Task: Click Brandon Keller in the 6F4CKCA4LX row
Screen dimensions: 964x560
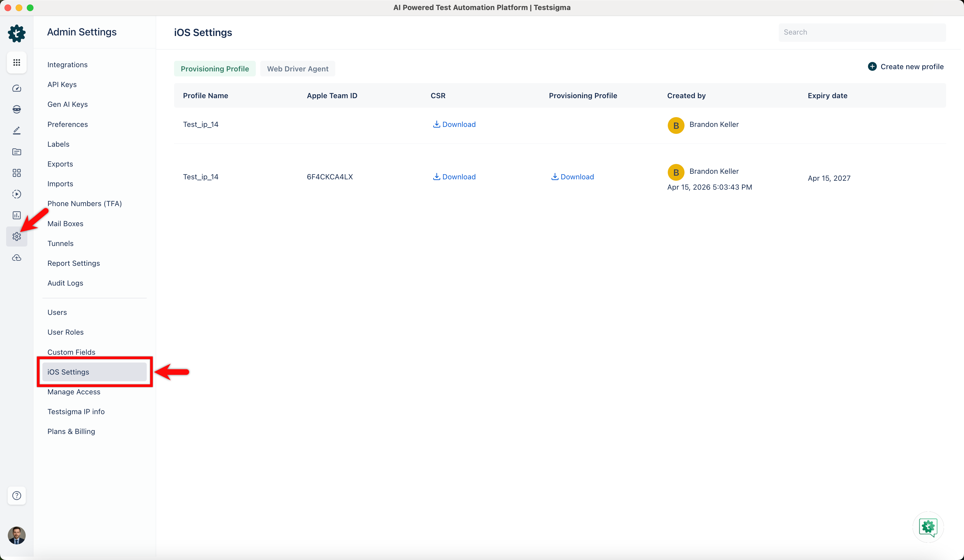Action: click(714, 171)
